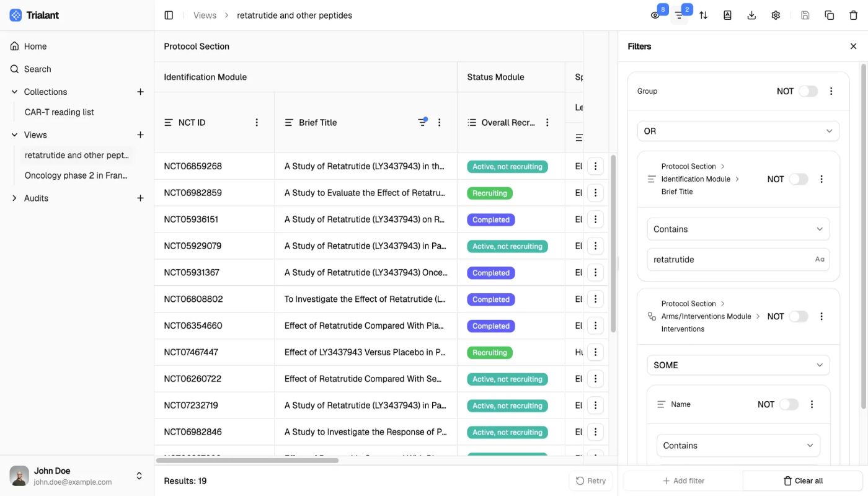The image size is (868, 496).
Task: Click the Trialant logo icon
Action: point(15,15)
